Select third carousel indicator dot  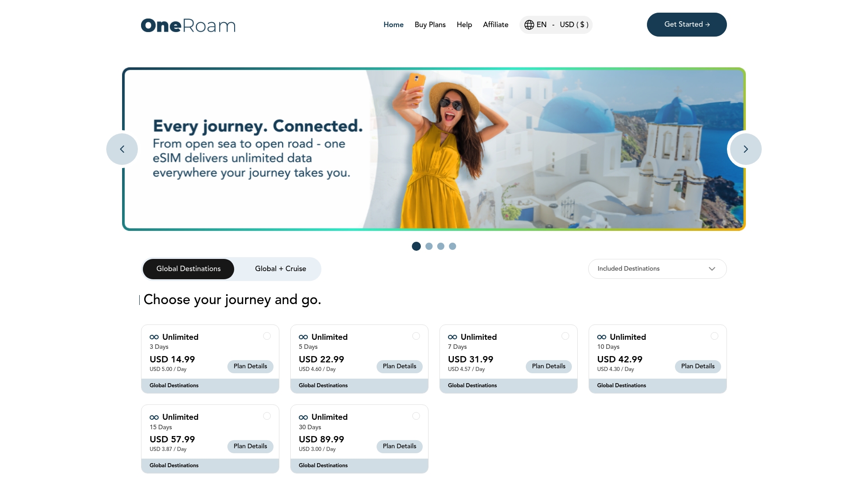coord(441,246)
